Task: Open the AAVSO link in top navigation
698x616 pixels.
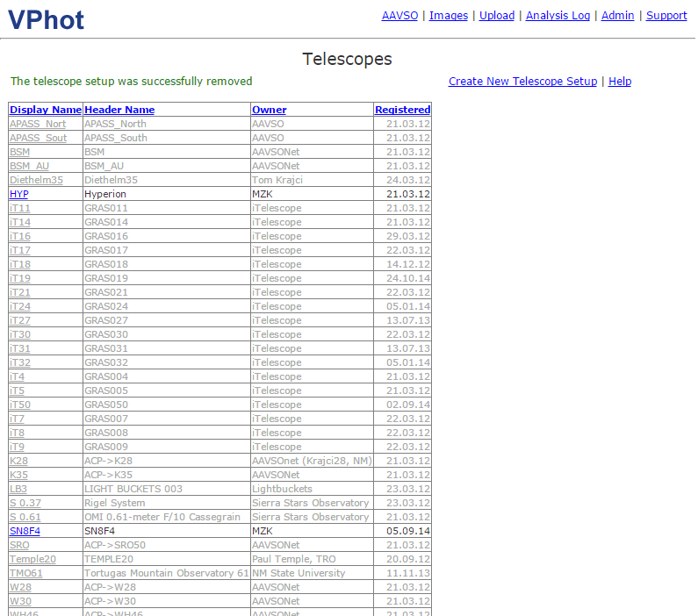Action: 399,16
